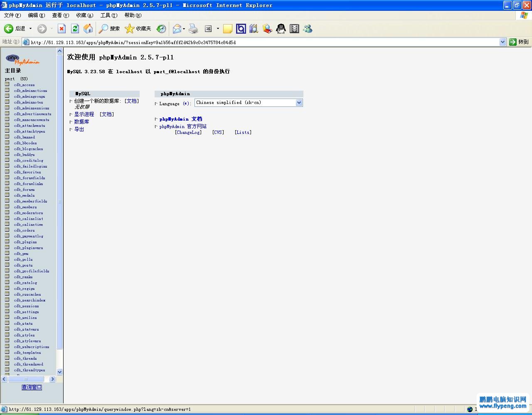Click sidebar vertical scrollbar down arrow
Screen dimensions: 532x415
point(59,372)
